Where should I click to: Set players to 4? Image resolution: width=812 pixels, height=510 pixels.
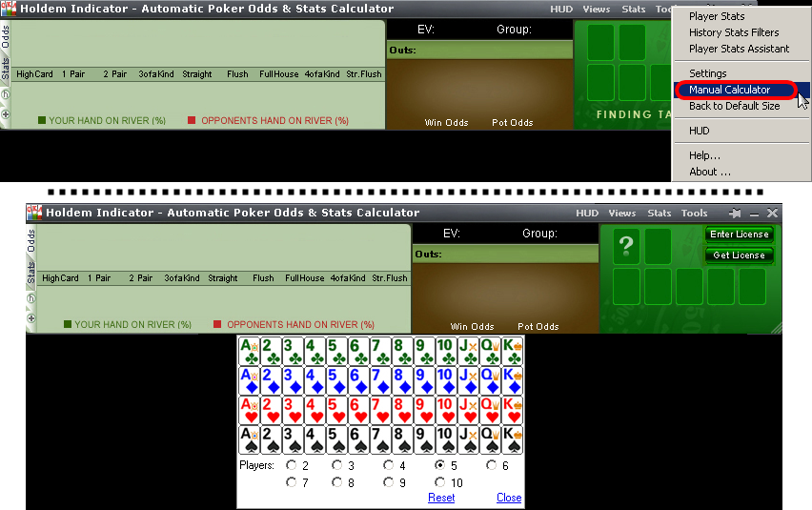click(389, 465)
